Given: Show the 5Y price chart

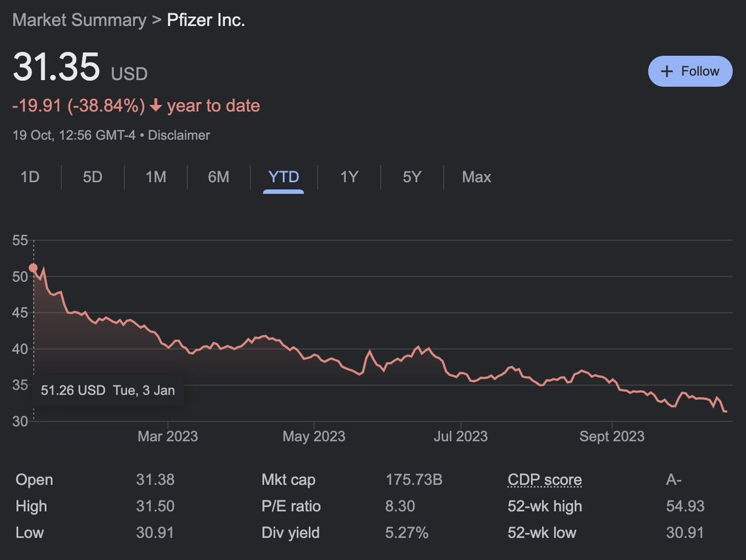Looking at the screenshot, I should click(412, 177).
